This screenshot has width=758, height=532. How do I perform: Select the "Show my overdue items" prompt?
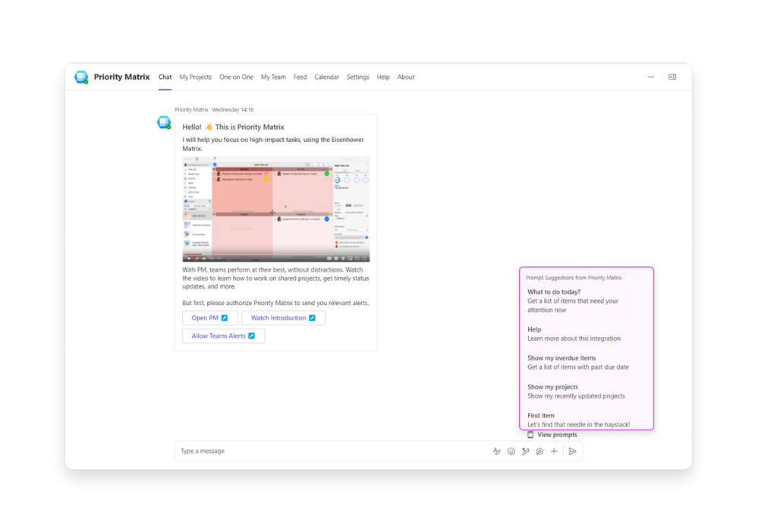[587, 362]
